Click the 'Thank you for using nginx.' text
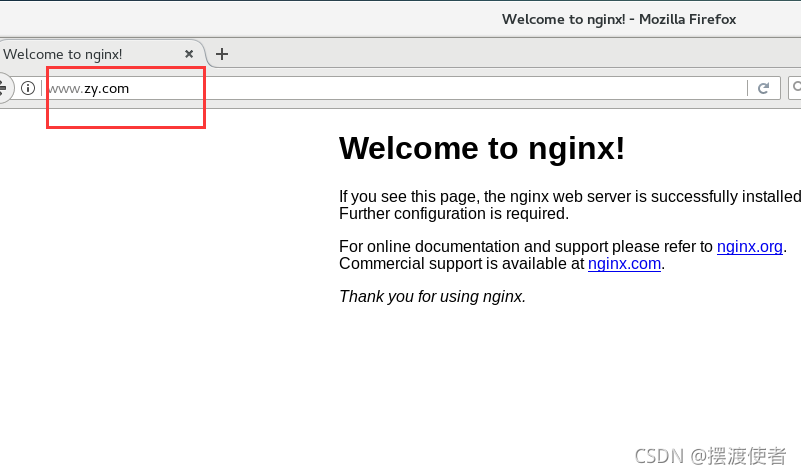Image resolution: width=801 pixels, height=475 pixels. tap(432, 297)
